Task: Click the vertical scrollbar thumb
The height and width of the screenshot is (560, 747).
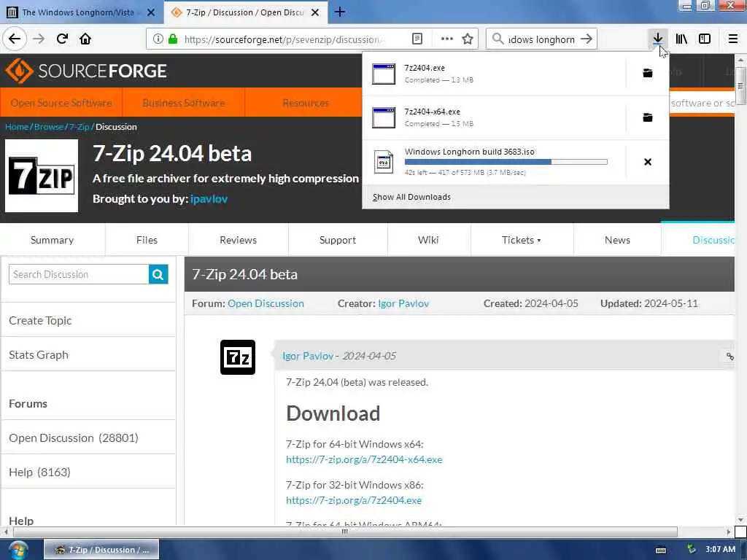Action: point(740,86)
